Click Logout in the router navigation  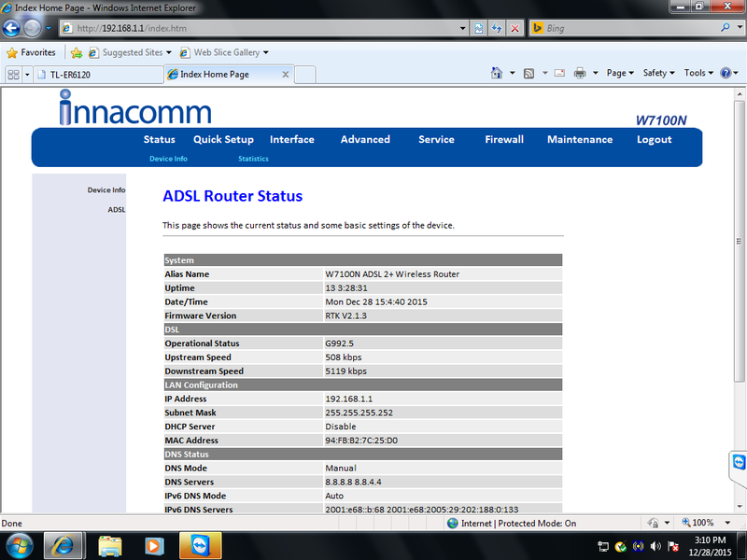point(655,139)
